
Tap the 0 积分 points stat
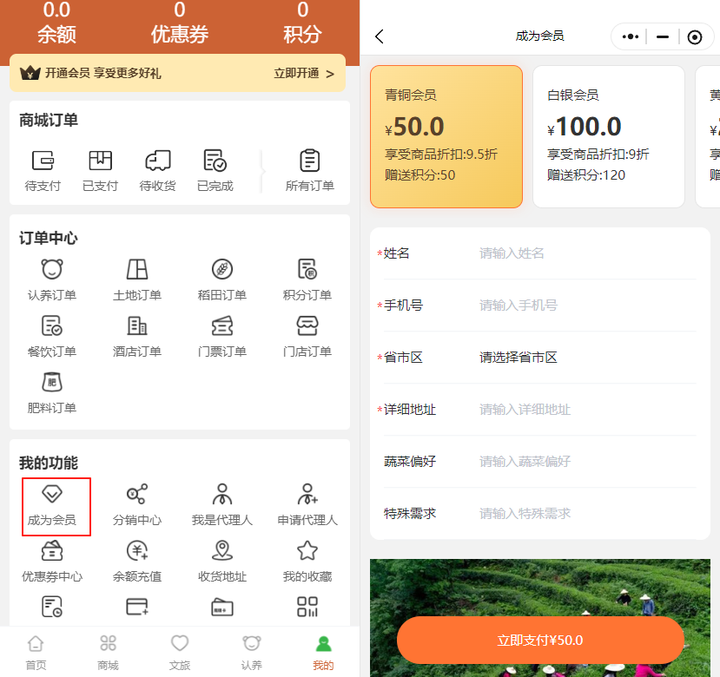pos(302,23)
